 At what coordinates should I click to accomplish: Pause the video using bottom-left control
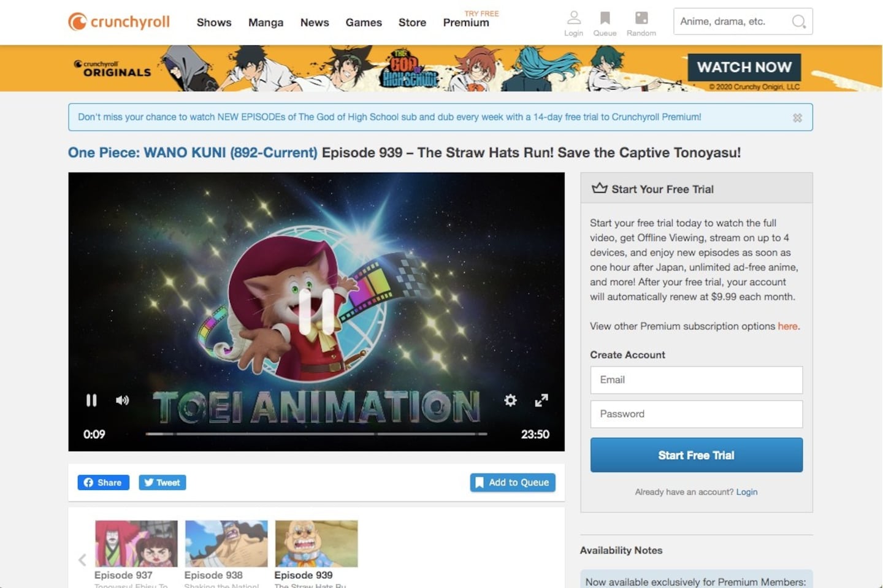point(91,400)
